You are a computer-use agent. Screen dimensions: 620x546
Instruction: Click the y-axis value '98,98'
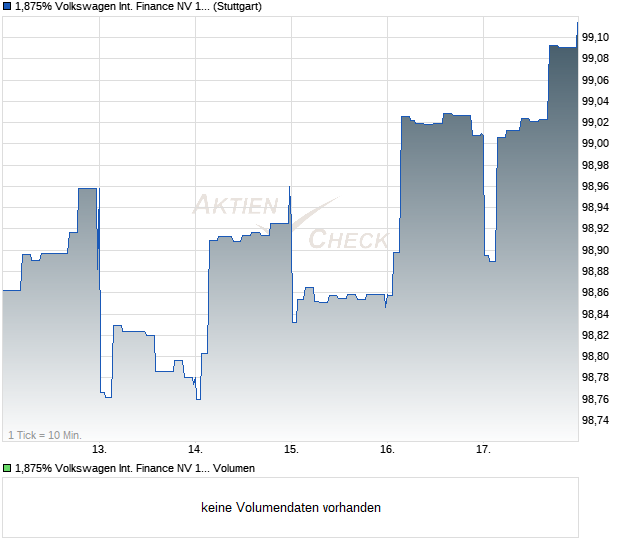595,165
